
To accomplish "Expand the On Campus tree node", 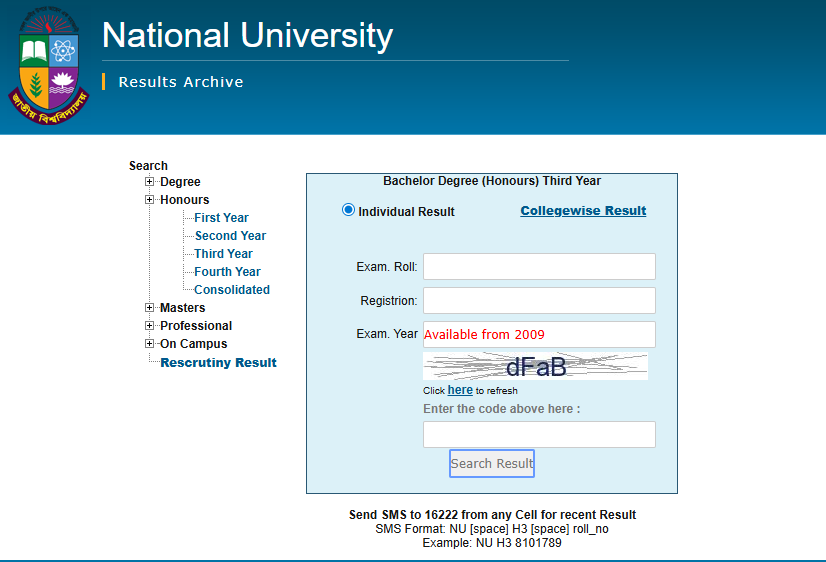I will (150, 344).
